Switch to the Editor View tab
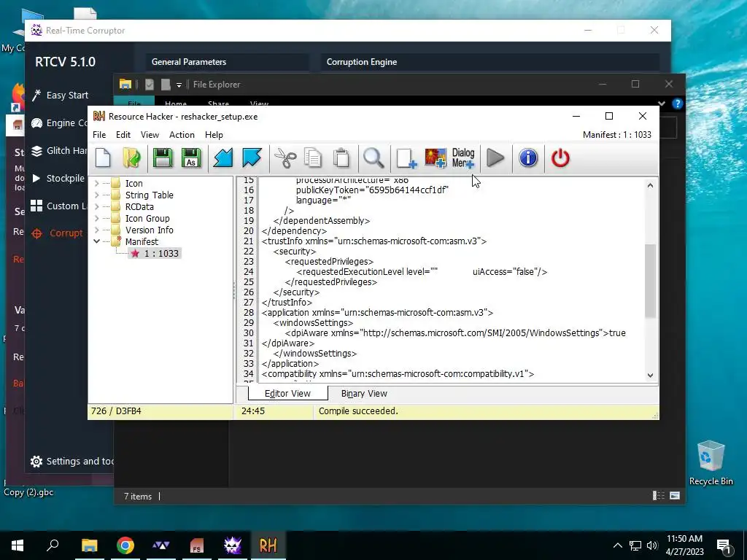 click(287, 393)
